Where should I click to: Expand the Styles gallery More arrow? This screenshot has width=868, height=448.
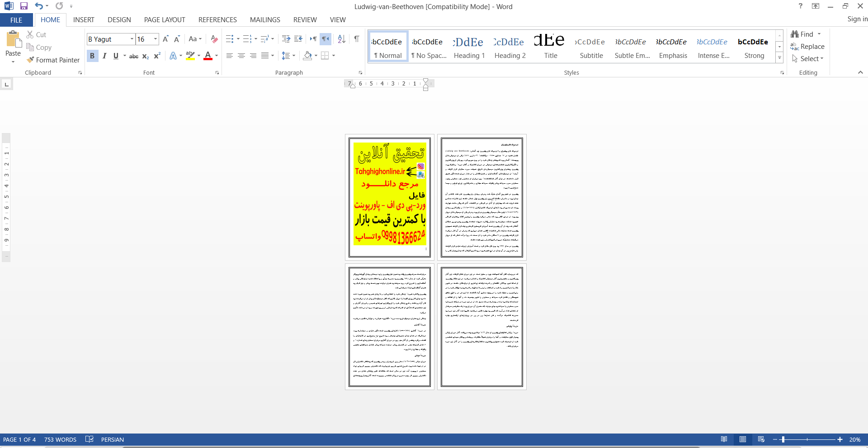point(779,58)
